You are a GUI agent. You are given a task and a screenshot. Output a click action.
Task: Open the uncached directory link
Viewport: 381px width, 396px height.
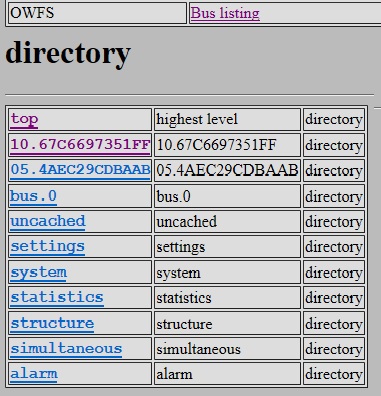click(x=48, y=221)
